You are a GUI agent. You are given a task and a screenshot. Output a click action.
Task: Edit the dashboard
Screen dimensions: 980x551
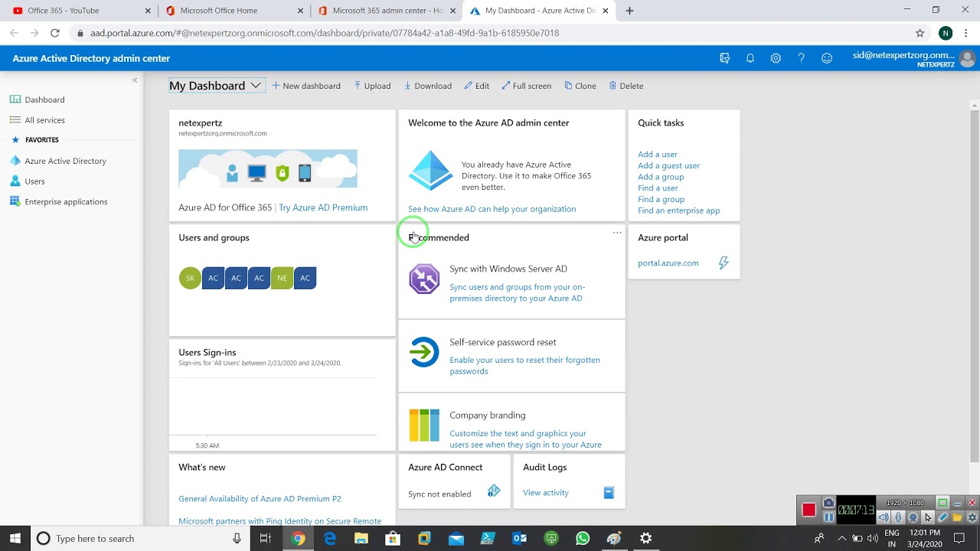[477, 86]
